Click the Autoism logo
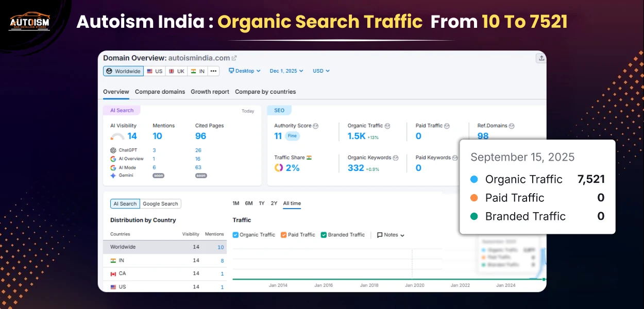The width and height of the screenshot is (644, 309). pos(29,23)
